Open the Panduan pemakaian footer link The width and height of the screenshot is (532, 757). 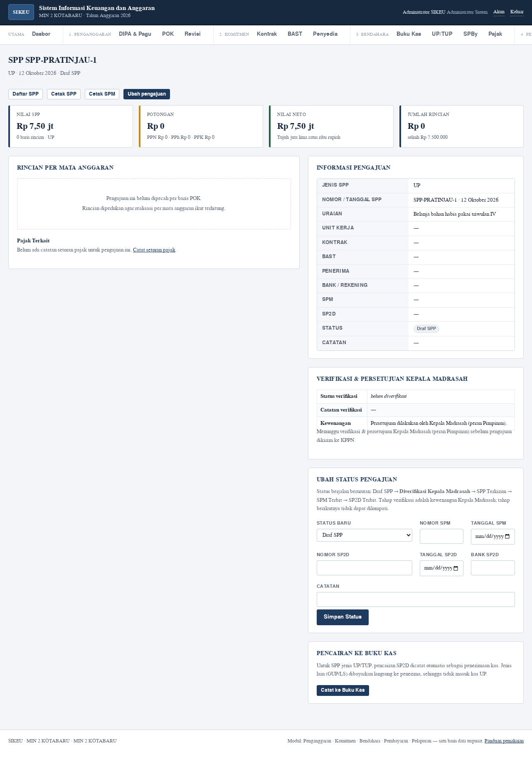click(x=504, y=741)
